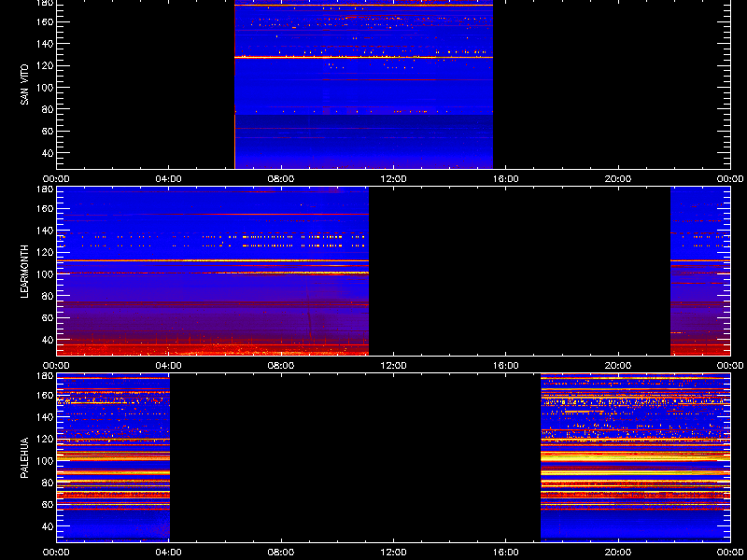The image size is (747, 560).
Task: Pick the 08:00 time label under Learmonth plot
Action: (x=281, y=366)
